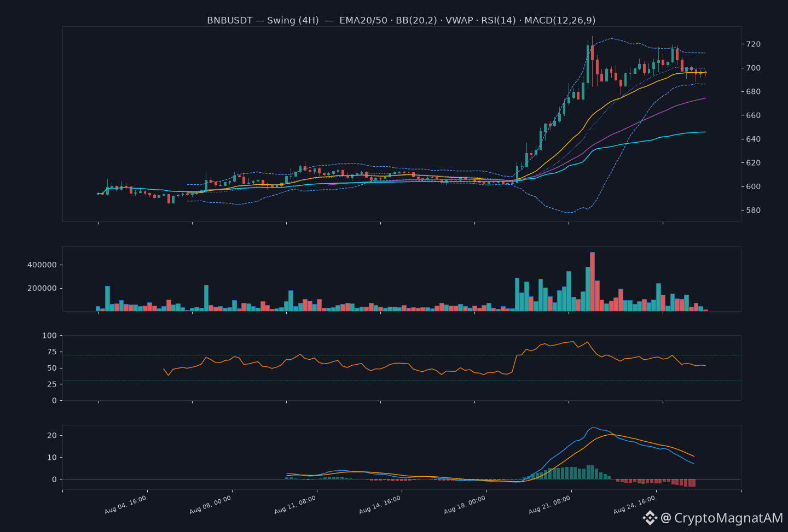Viewport: 788px width, 532px height.
Task: Select the "Aug 24, 16:00" date label
Action: (x=635, y=505)
